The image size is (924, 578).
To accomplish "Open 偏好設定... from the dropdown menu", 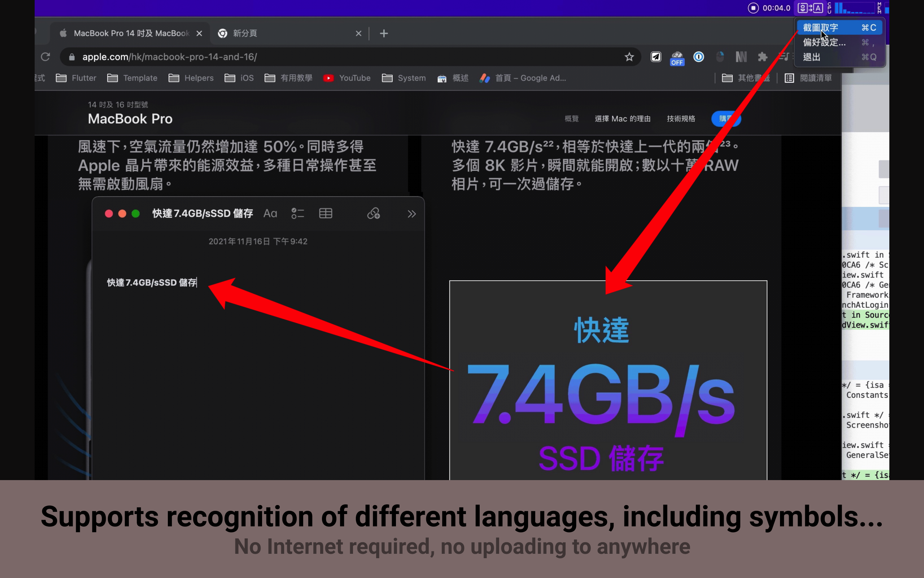I will [x=839, y=42].
